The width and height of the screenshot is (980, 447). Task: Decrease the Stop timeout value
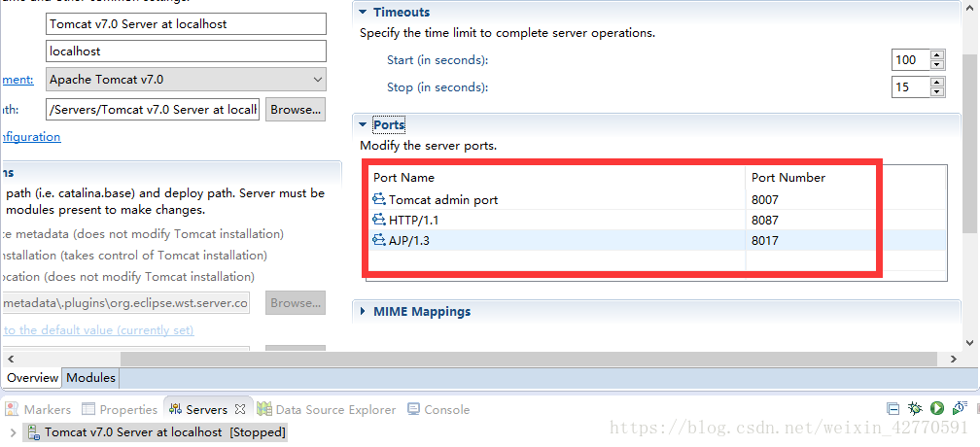936,92
